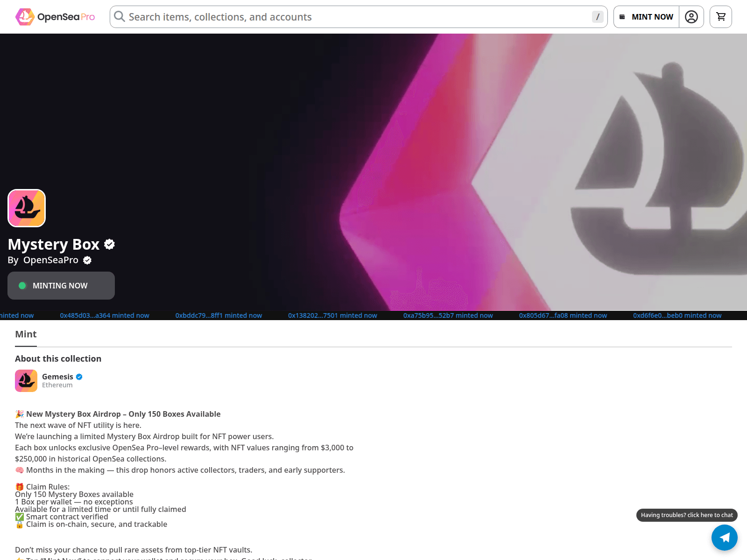Click the Gemesis creator avatar
Image resolution: width=747 pixels, height=560 pixels.
(x=26, y=381)
